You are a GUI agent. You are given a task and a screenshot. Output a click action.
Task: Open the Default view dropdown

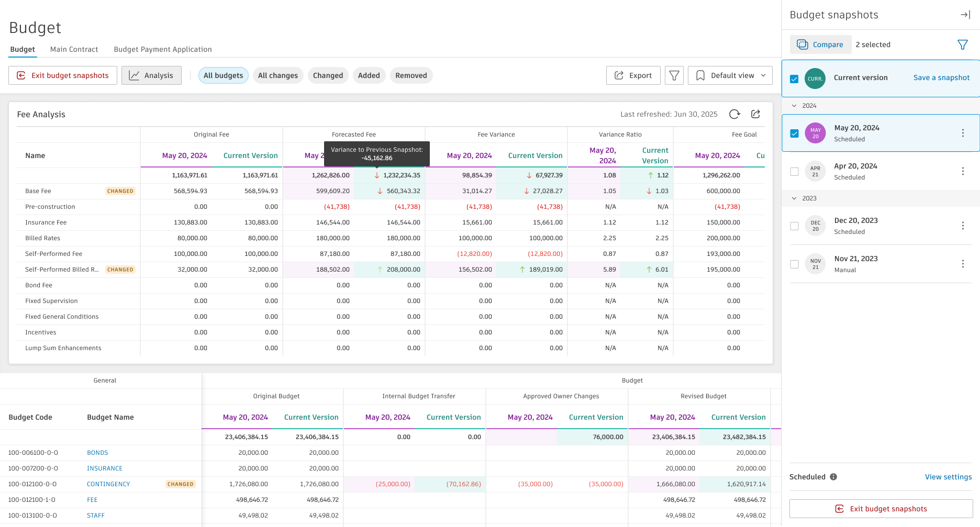click(730, 75)
